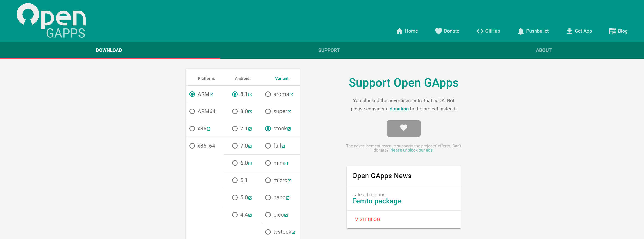644x239 pixels.
Task: Click the Variant column header
Action: click(282, 79)
